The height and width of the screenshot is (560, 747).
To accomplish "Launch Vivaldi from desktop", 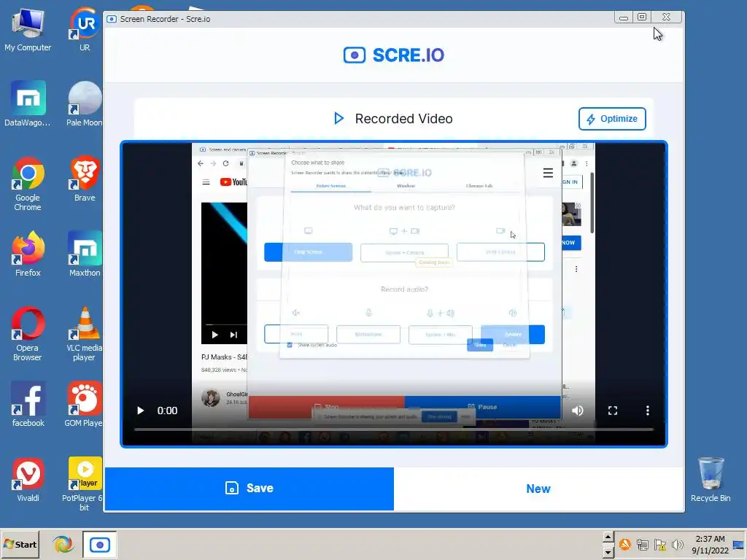I will click(x=28, y=480).
